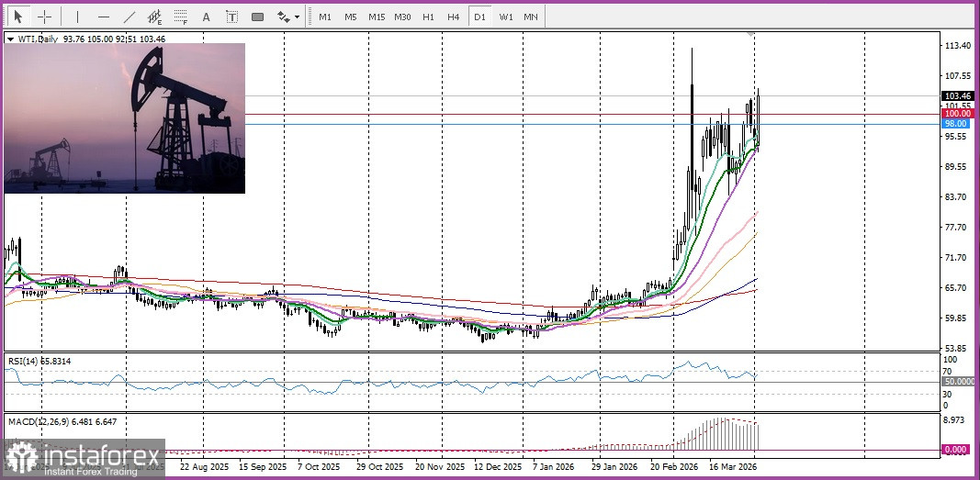Pick the vertical line drawing tool
This screenshot has width=980, height=480.
click(77, 17)
